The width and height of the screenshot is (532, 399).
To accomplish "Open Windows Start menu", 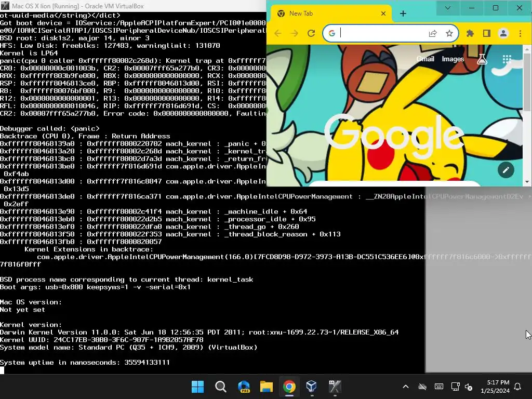I will (x=197, y=387).
